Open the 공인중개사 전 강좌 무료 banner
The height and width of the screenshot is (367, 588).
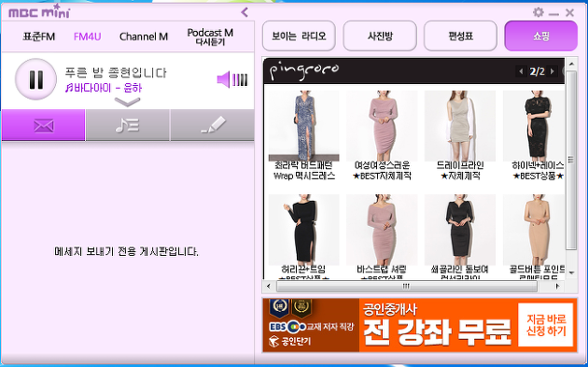point(420,325)
